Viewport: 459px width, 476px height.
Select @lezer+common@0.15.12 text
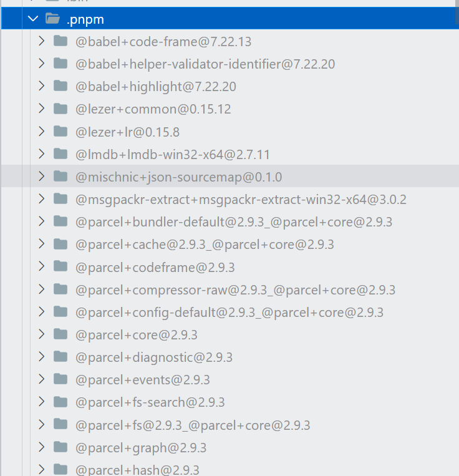tap(153, 109)
